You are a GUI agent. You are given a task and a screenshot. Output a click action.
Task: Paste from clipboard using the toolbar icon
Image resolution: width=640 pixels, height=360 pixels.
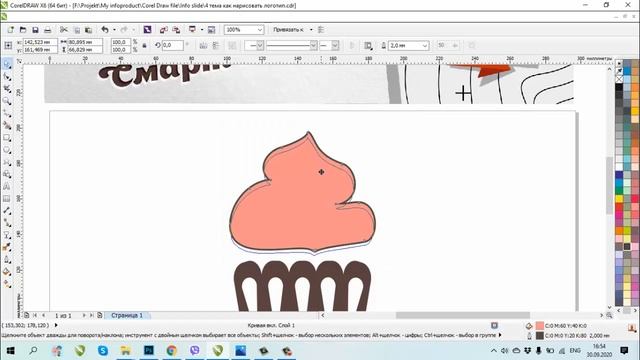(x=88, y=30)
